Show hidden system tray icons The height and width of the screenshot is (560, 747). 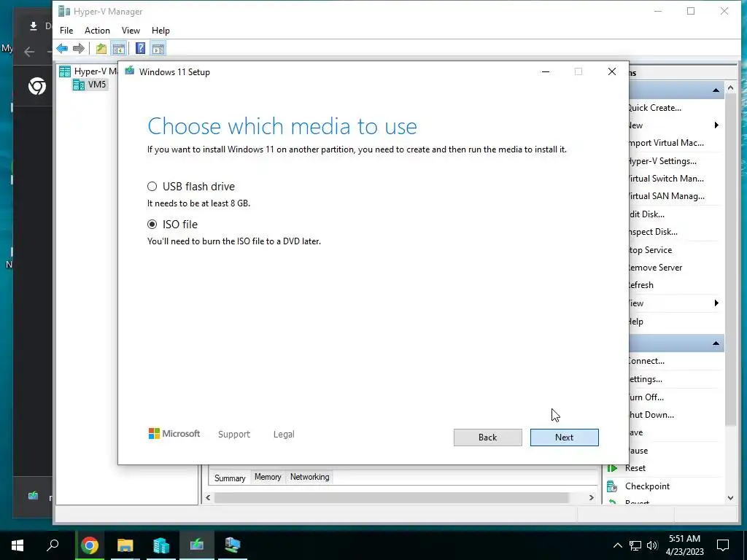point(617,545)
